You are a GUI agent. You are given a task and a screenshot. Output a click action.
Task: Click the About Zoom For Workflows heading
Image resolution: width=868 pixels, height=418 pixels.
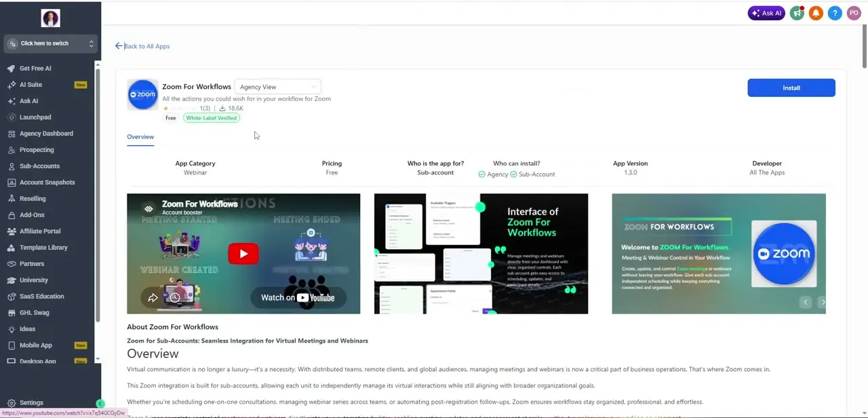tap(172, 327)
